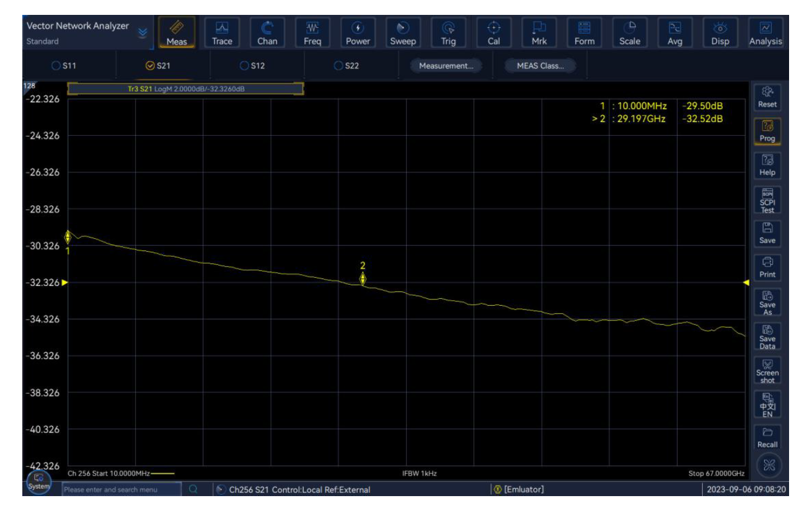This screenshot has height=511, width=812.
Task: Click the Ch256 S21 Control:Local status text
Action: [x=299, y=489]
